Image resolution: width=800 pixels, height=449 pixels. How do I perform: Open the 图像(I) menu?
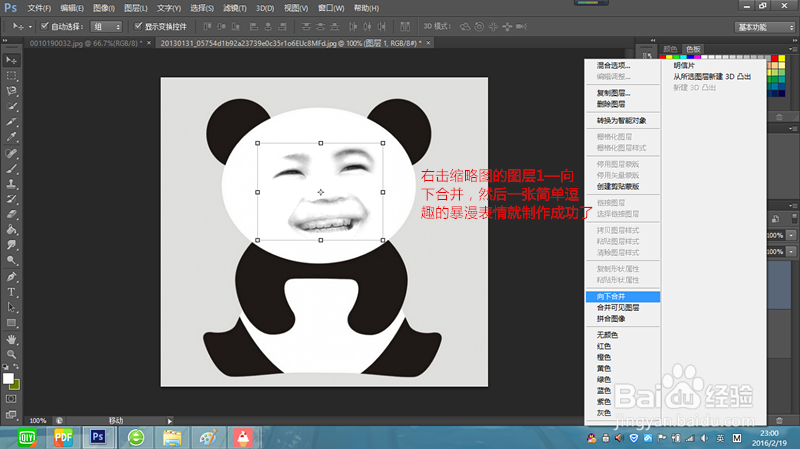(104, 8)
